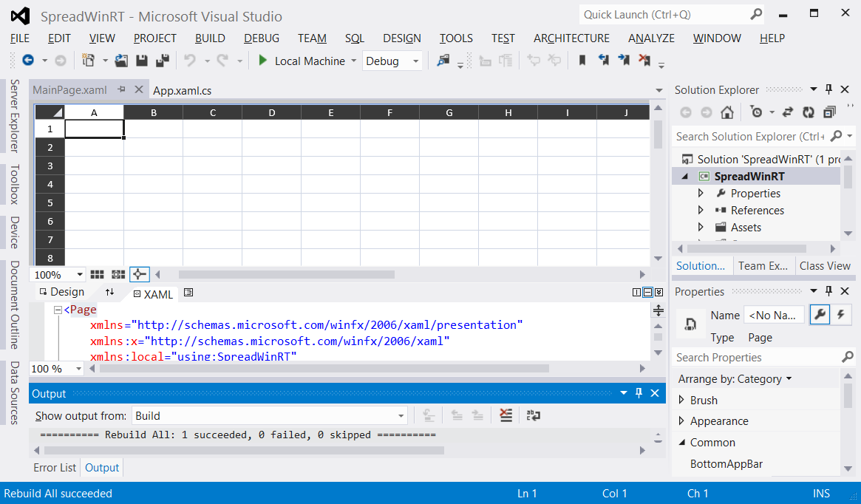
Task: Open the Debug configuration dropdown
Action: [415, 61]
